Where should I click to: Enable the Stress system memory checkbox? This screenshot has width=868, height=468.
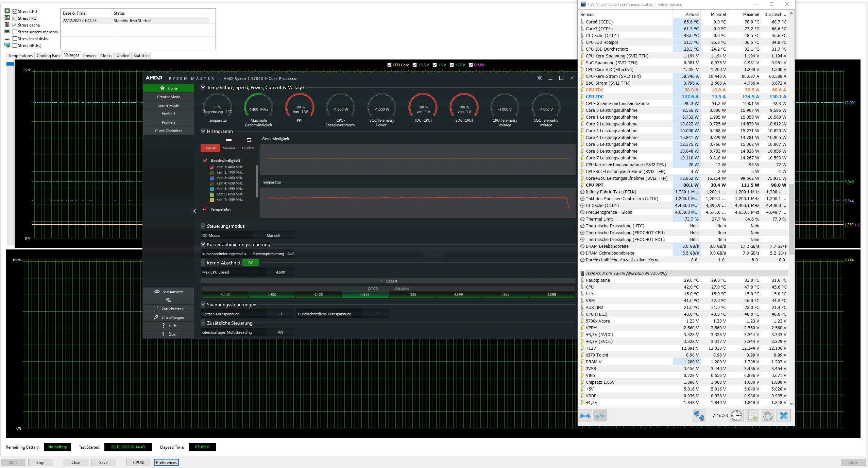pyautogui.click(x=15, y=32)
